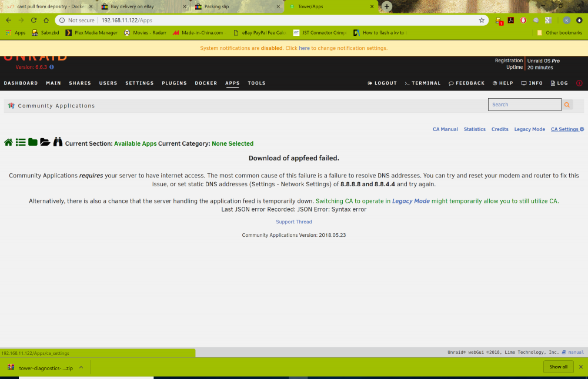Open the Terminal from nav bar

(x=423, y=83)
